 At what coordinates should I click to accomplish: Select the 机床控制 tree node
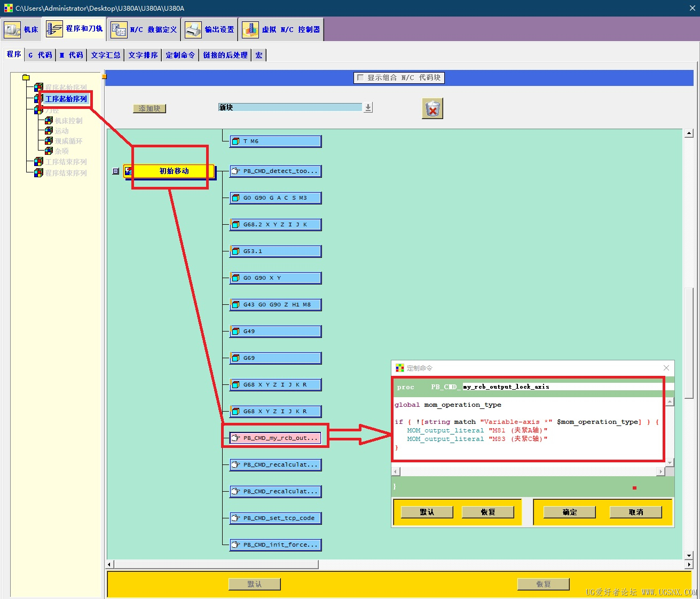coord(68,121)
